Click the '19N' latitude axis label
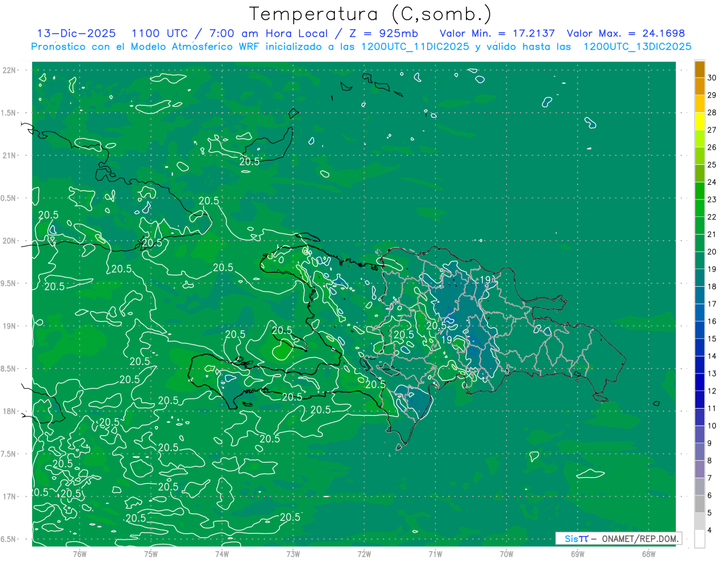 (x=8, y=326)
